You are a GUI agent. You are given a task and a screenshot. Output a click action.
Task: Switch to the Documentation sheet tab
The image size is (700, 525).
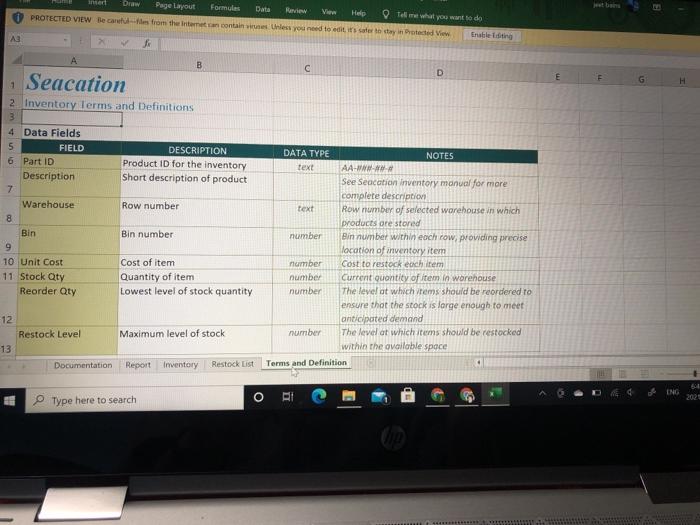point(83,365)
